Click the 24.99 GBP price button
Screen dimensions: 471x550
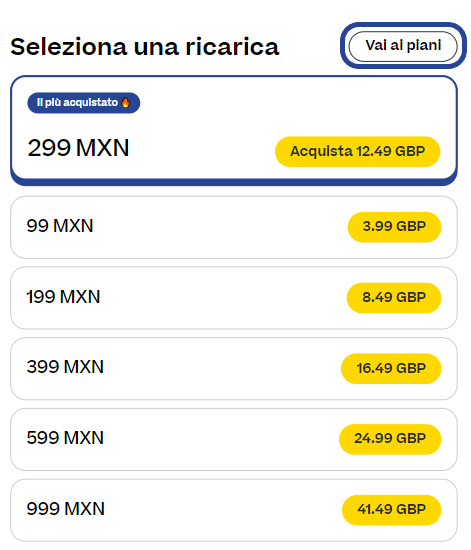coord(390,439)
